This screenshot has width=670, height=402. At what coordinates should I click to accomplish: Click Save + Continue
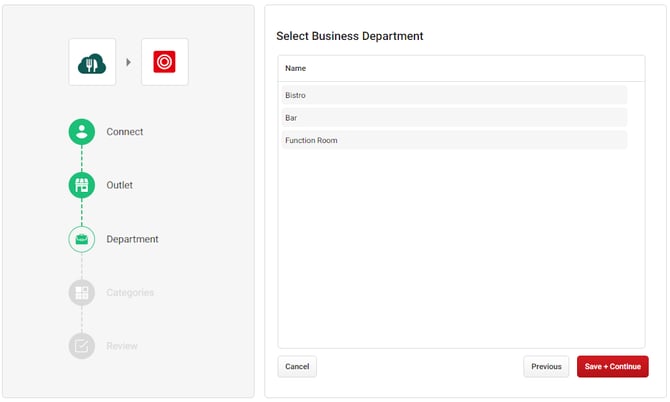[613, 367]
